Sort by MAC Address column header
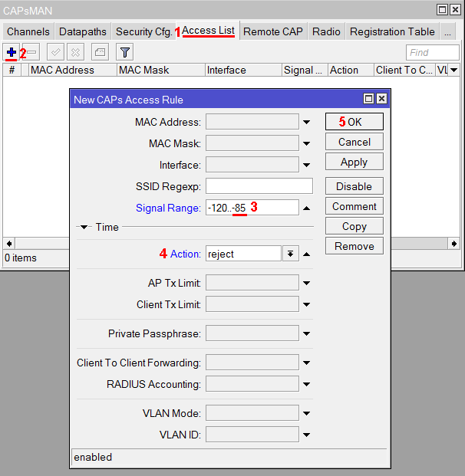The height and width of the screenshot is (476, 465). coord(72,70)
